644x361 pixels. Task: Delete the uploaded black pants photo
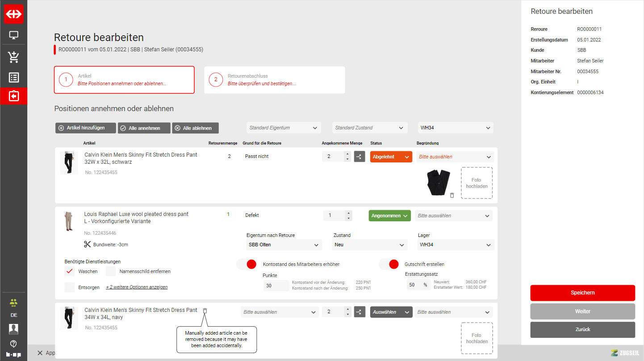coord(452,195)
